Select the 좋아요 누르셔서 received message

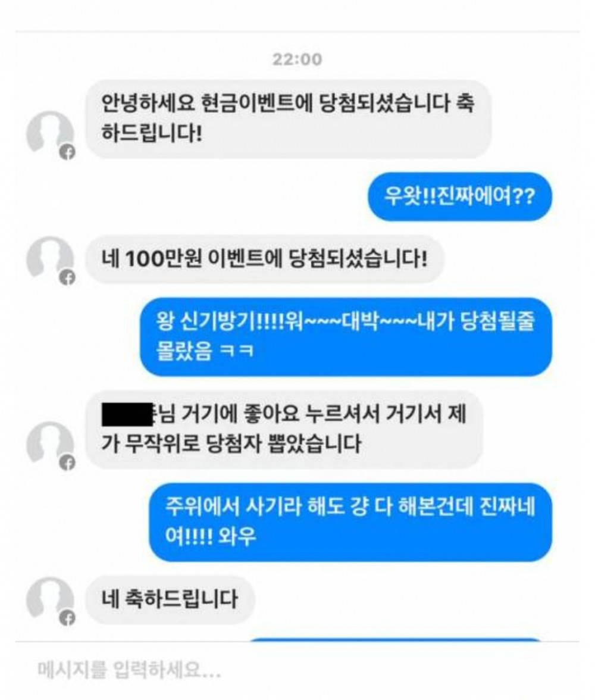click(x=284, y=430)
